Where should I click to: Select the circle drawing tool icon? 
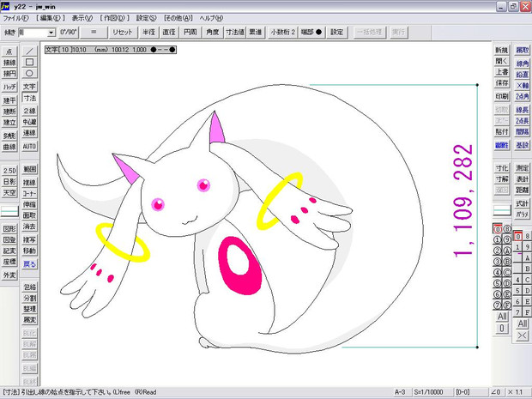coord(29,73)
